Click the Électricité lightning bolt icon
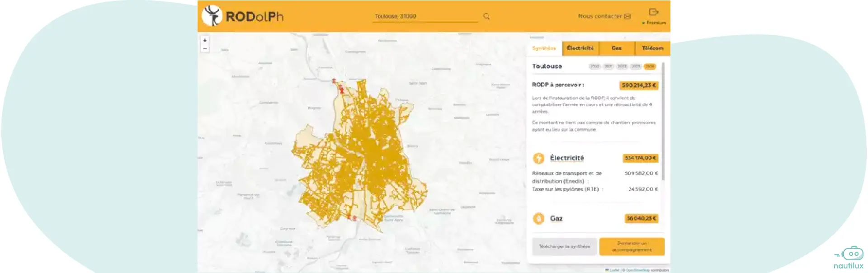 click(538, 158)
